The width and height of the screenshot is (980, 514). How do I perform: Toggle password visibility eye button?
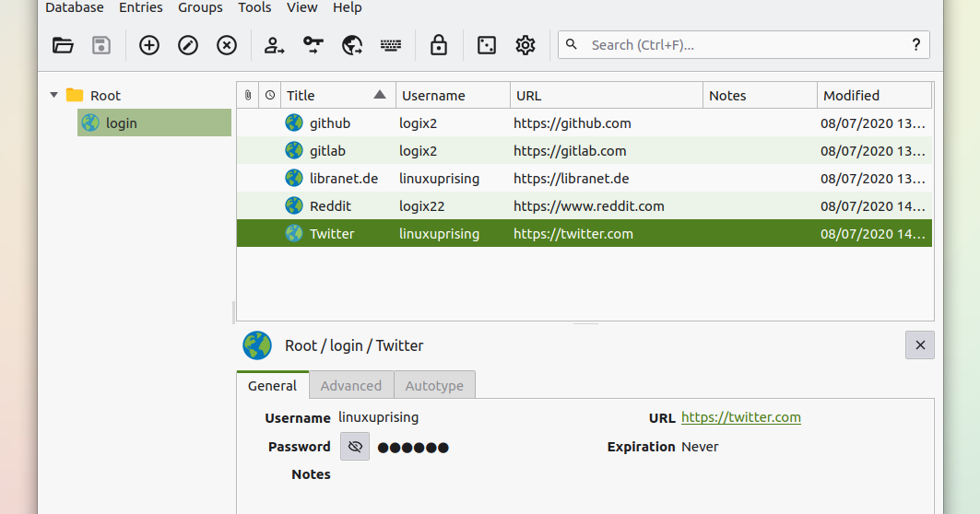click(355, 447)
